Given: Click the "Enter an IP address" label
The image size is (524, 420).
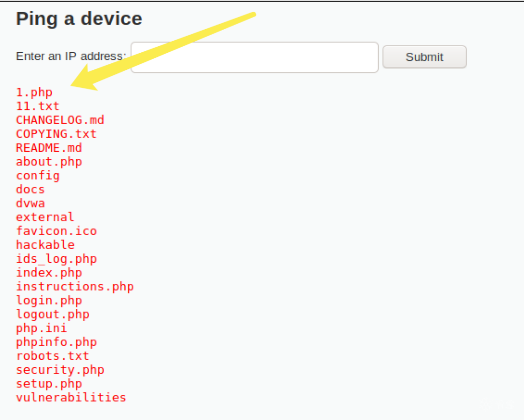Looking at the screenshot, I should [69, 56].
